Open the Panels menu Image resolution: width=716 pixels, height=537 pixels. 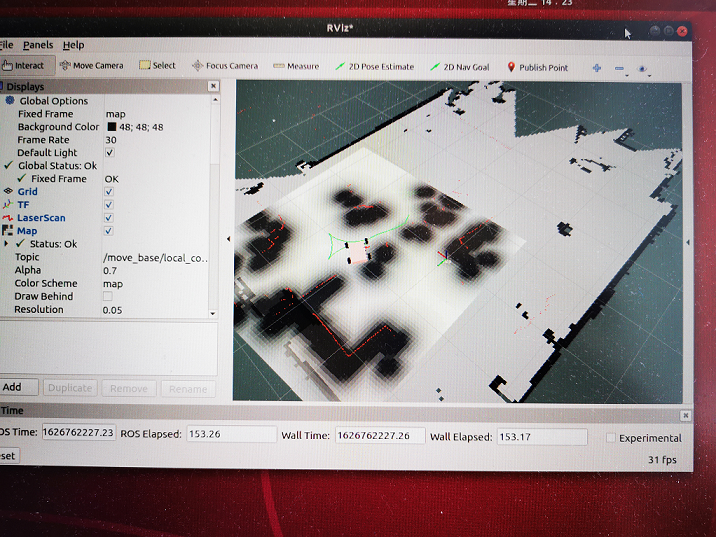click(x=38, y=45)
